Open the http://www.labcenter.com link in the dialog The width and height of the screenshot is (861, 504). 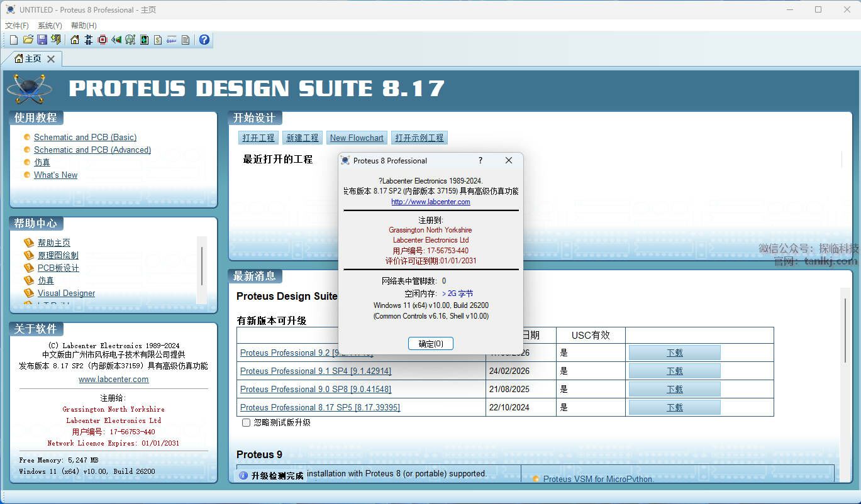[431, 202]
